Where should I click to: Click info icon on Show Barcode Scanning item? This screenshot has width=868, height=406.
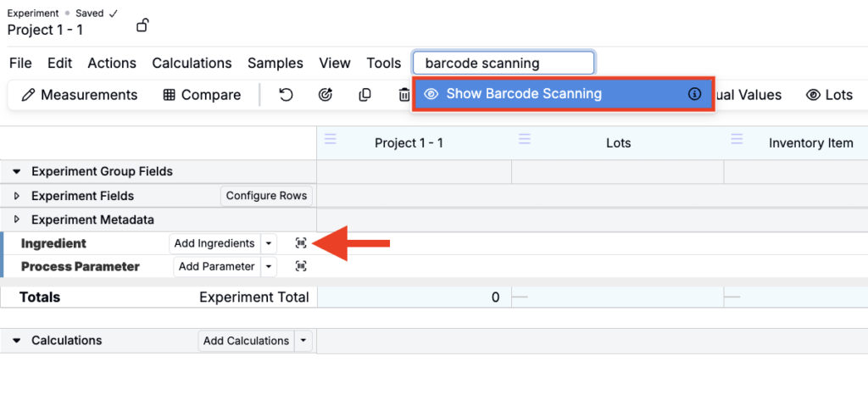coord(694,94)
